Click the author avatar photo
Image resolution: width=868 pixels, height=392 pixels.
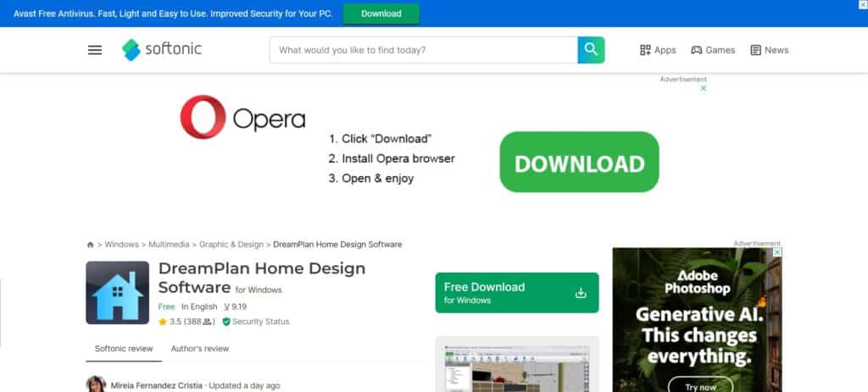tap(97, 384)
